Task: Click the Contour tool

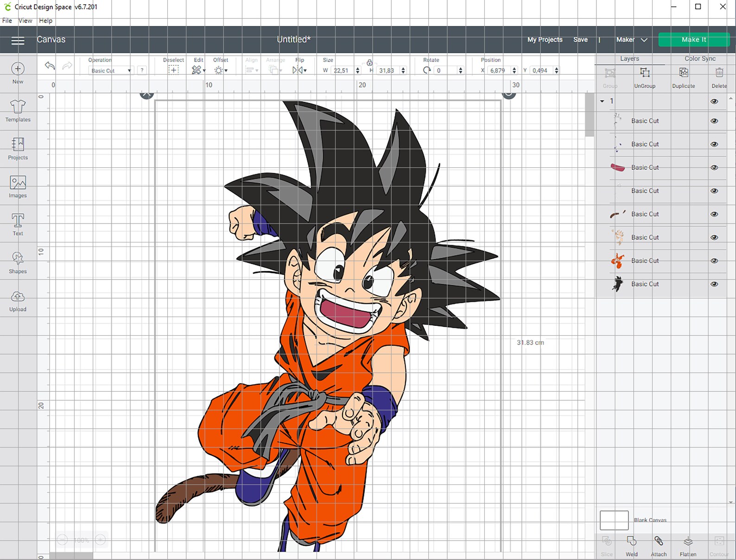Action: [719, 541]
